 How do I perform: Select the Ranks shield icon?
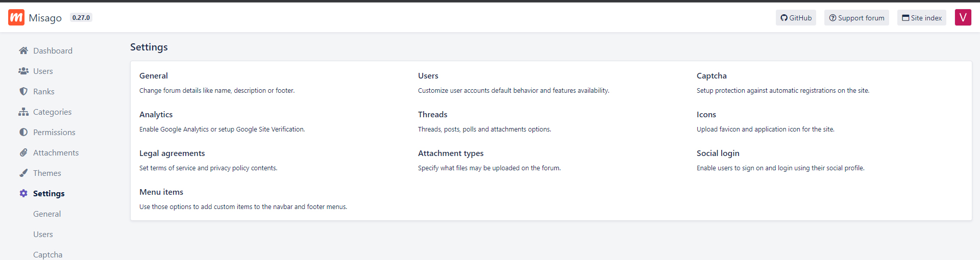pos(23,91)
